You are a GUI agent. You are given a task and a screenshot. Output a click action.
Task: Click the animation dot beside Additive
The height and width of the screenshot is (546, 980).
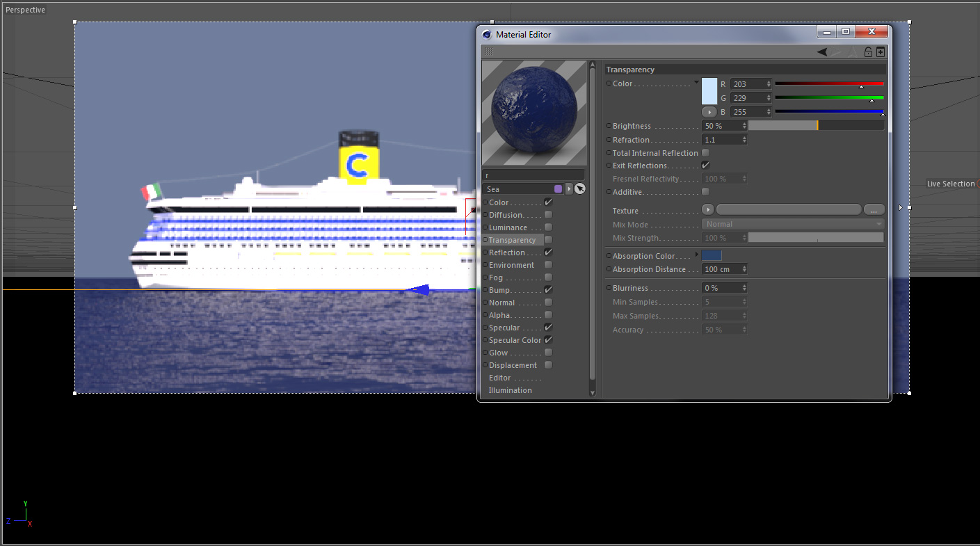coord(609,192)
